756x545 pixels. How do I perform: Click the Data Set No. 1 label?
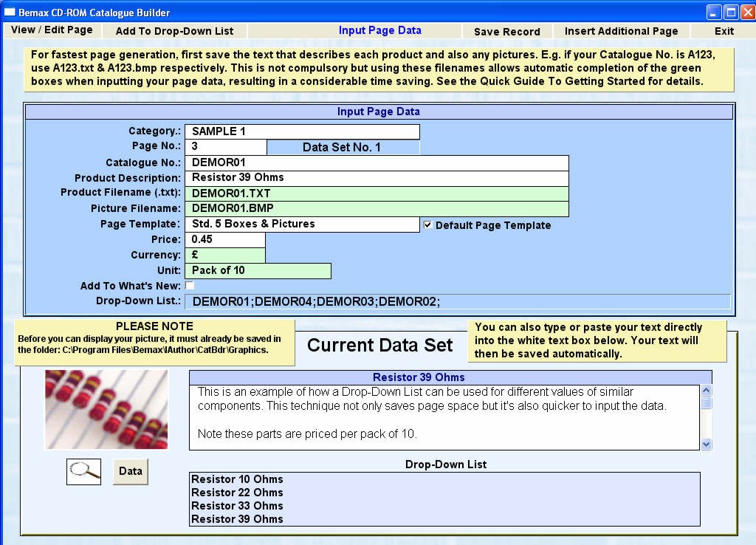343,147
